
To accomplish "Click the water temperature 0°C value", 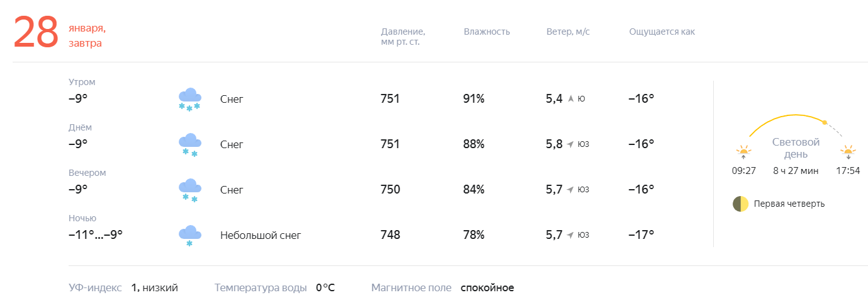I will tap(325, 287).
